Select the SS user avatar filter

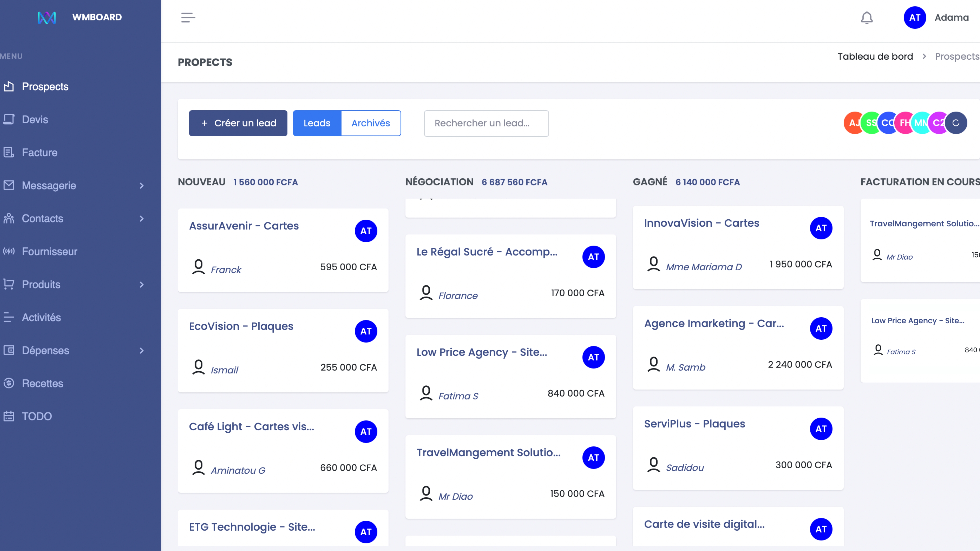(870, 123)
